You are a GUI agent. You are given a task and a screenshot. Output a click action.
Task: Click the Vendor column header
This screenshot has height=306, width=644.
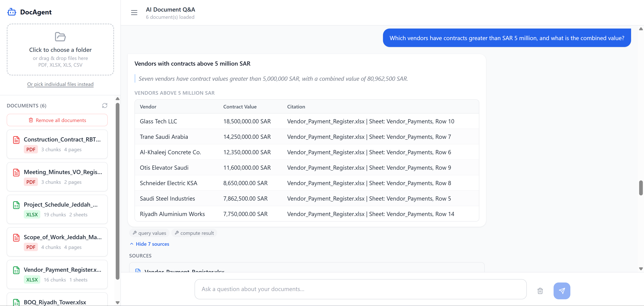click(x=148, y=107)
